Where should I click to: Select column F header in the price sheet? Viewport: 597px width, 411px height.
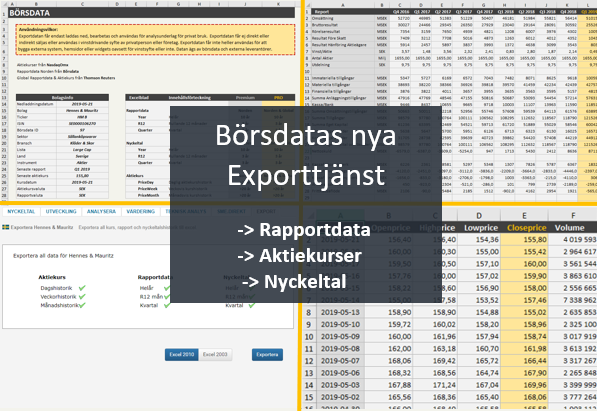point(573,216)
